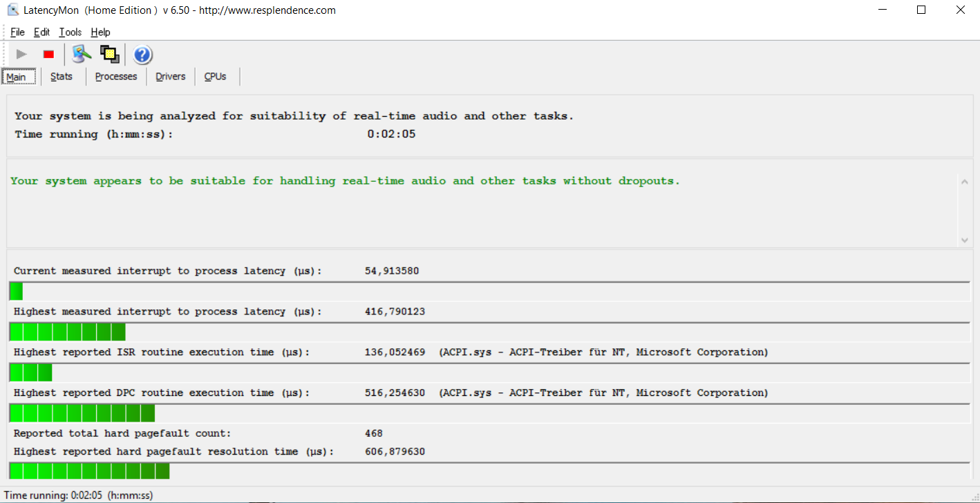Open the Edit menu
Viewport: 980px width, 503px height.
click(x=42, y=32)
